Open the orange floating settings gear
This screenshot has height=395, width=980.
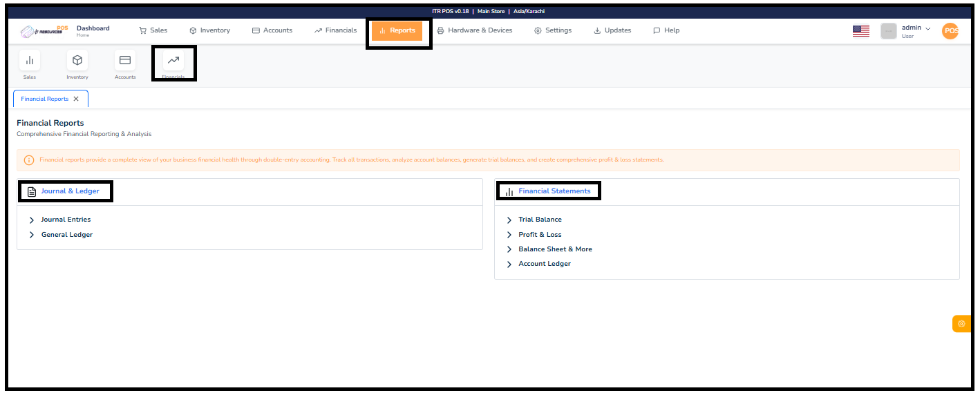coord(961,323)
